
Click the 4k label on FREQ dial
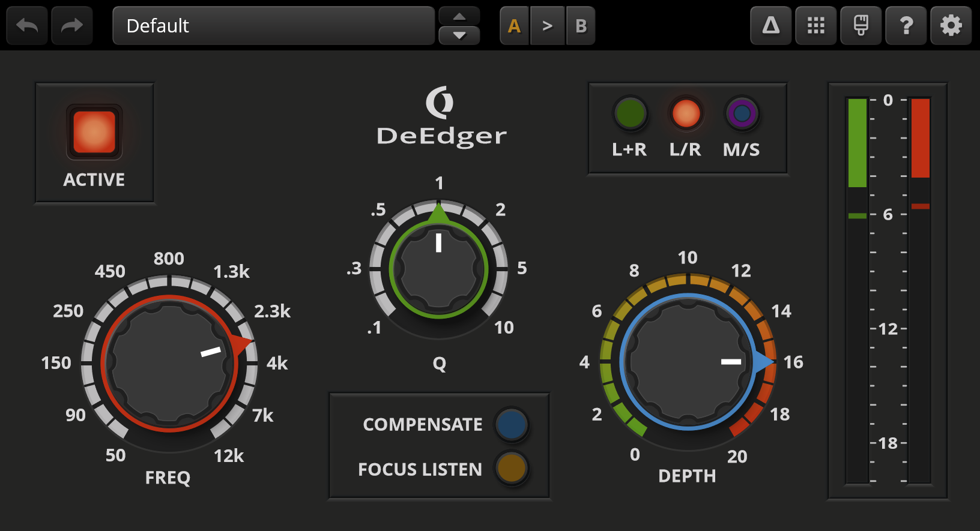coord(277,363)
